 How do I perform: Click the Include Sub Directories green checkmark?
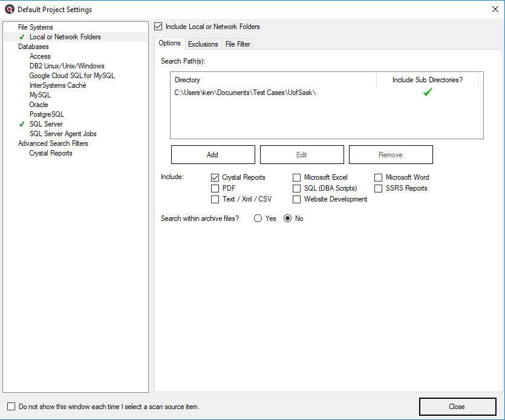click(x=427, y=92)
